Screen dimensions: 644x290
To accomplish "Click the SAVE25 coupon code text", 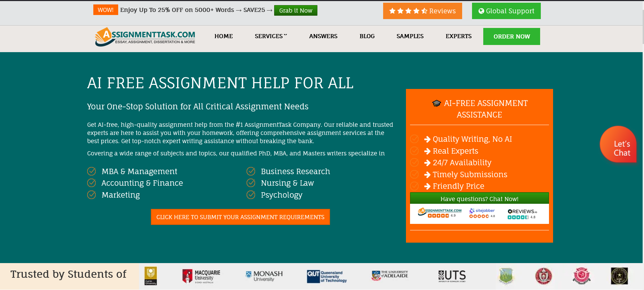I will [x=254, y=10].
